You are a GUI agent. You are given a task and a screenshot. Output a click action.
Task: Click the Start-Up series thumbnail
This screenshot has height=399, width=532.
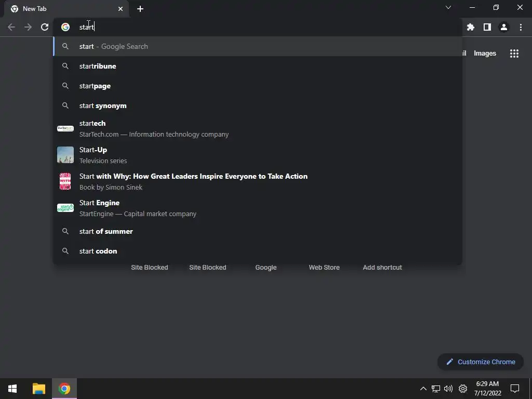click(65, 155)
